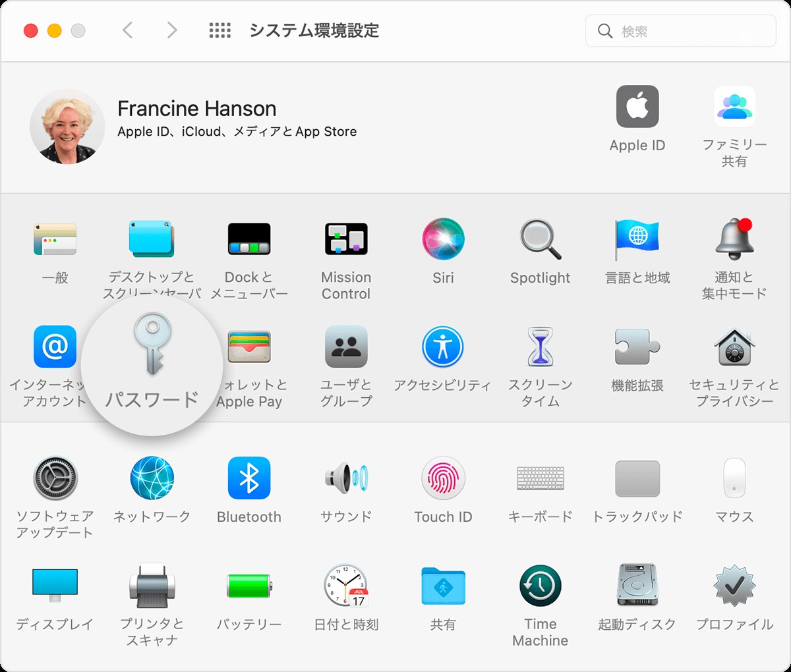The image size is (791, 672).
Task: Open Touch ID fingerprint preferences
Action: pos(443,478)
